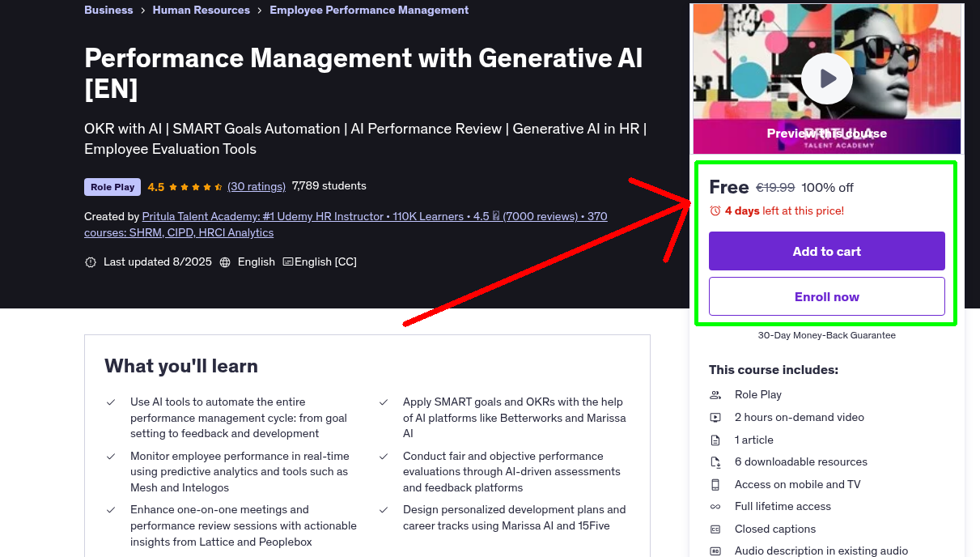Image resolution: width=980 pixels, height=557 pixels.
Task: Go to Employee Performance Management category
Action: tap(369, 10)
